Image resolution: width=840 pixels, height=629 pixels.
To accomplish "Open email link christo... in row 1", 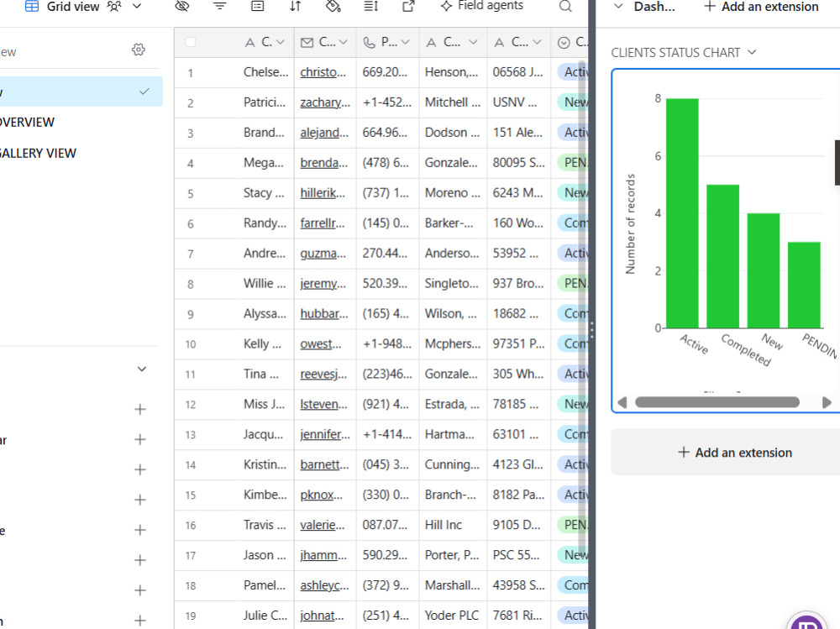I will pyautogui.click(x=323, y=72).
